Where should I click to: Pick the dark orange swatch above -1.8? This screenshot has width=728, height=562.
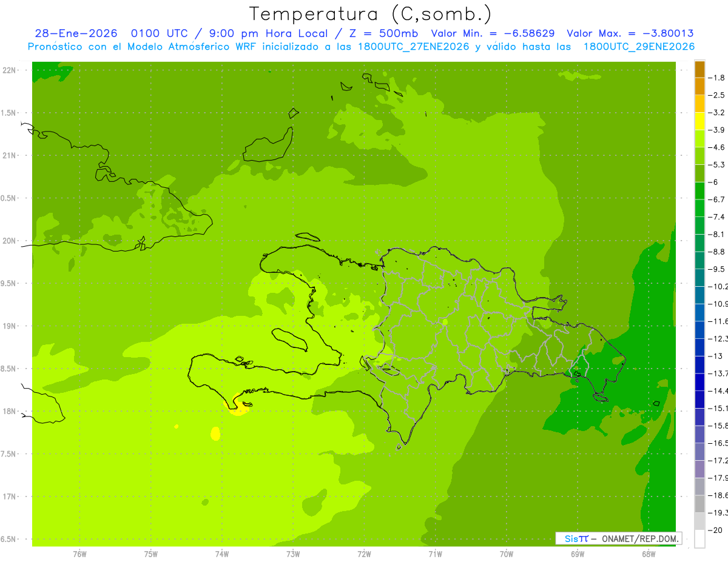(699, 69)
